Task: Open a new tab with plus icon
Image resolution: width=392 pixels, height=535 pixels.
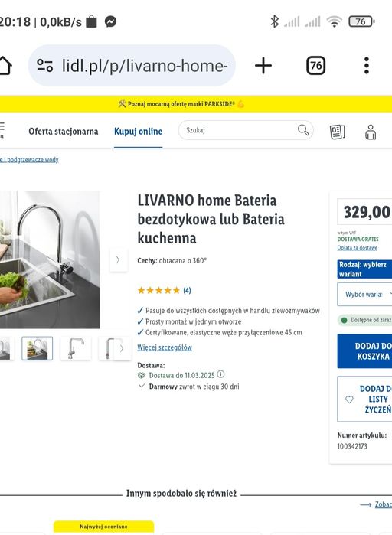Action: [x=263, y=66]
